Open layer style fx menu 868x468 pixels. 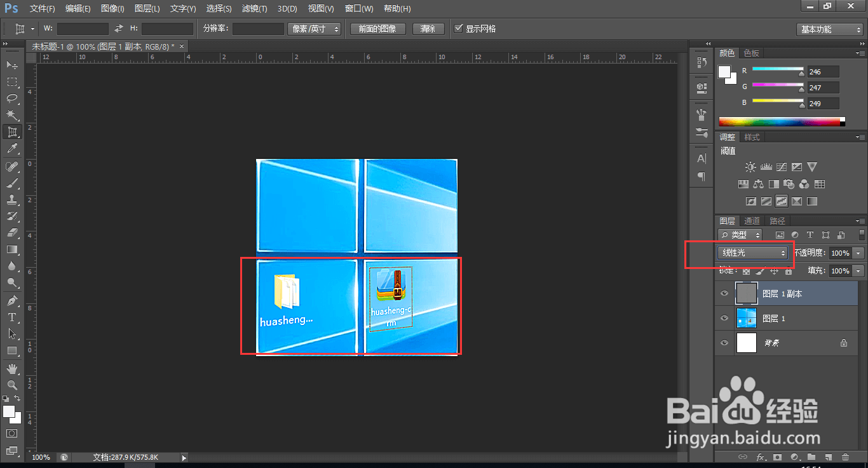point(761,457)
